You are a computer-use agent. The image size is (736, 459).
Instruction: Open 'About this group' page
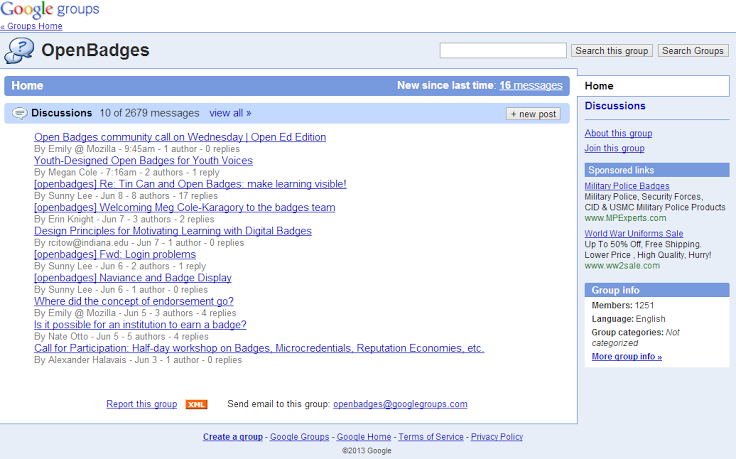pos(618,133)
